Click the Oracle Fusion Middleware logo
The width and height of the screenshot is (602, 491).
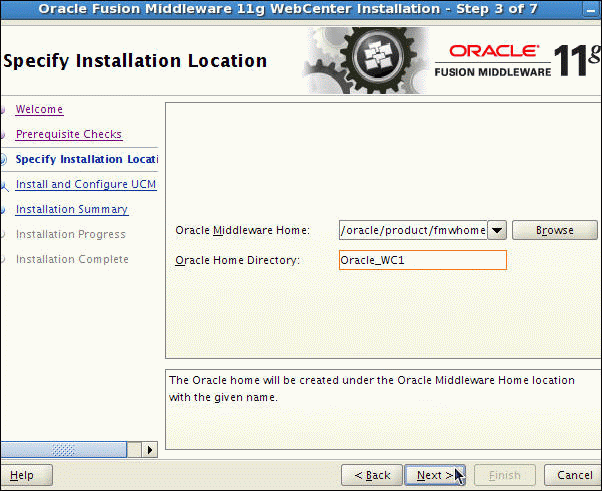pyautogui.click(x=517, y=61)
